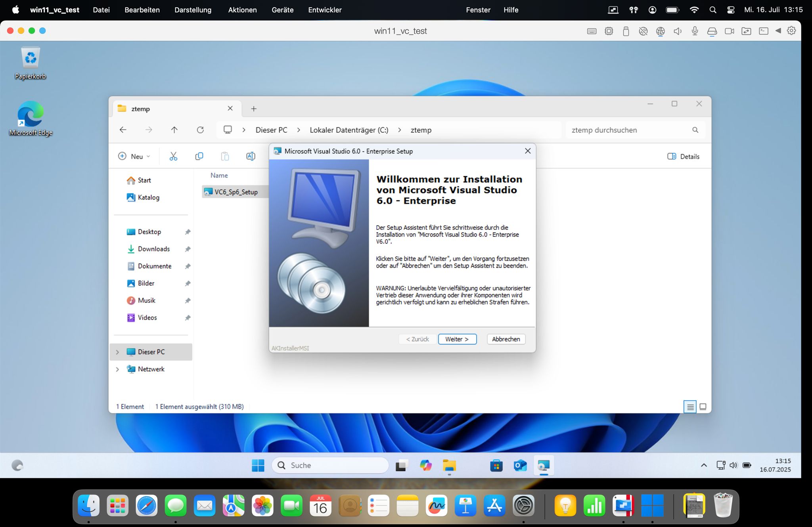Click the setup installer taskbar icon
Viewport: 812px width, 527px height.
click(544, 465)
